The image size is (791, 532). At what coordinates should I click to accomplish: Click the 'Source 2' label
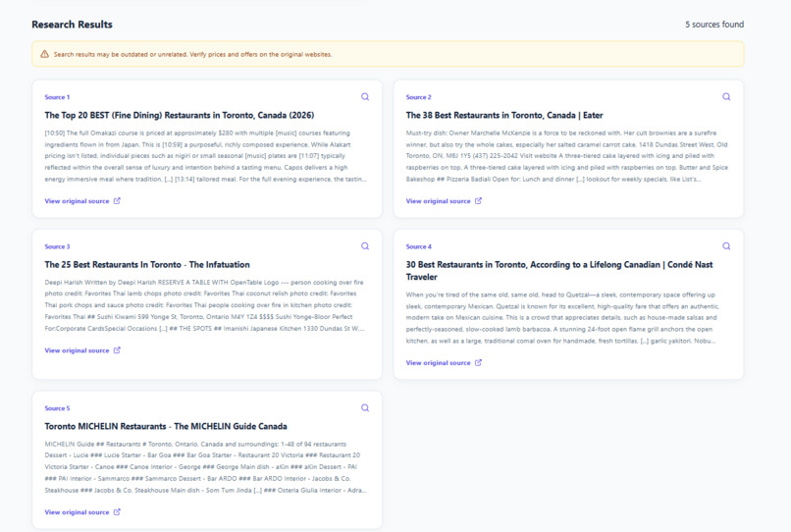click(419, 97)
